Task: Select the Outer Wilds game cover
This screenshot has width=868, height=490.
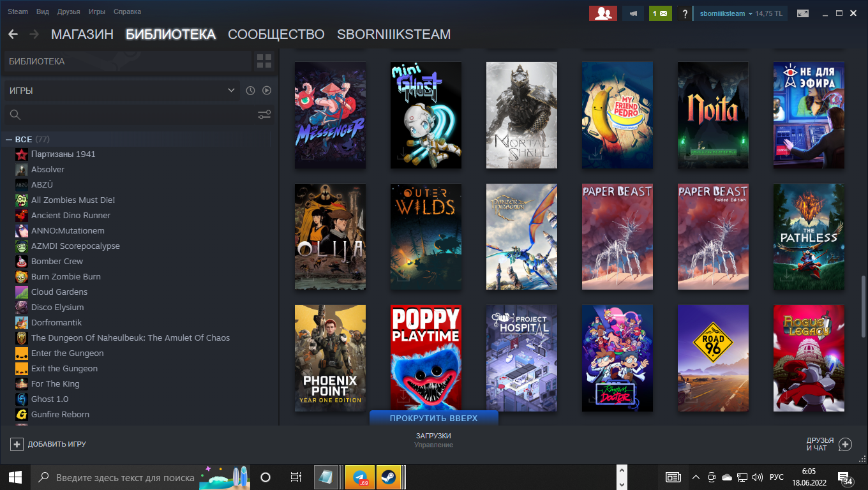Action: [426, 237]
